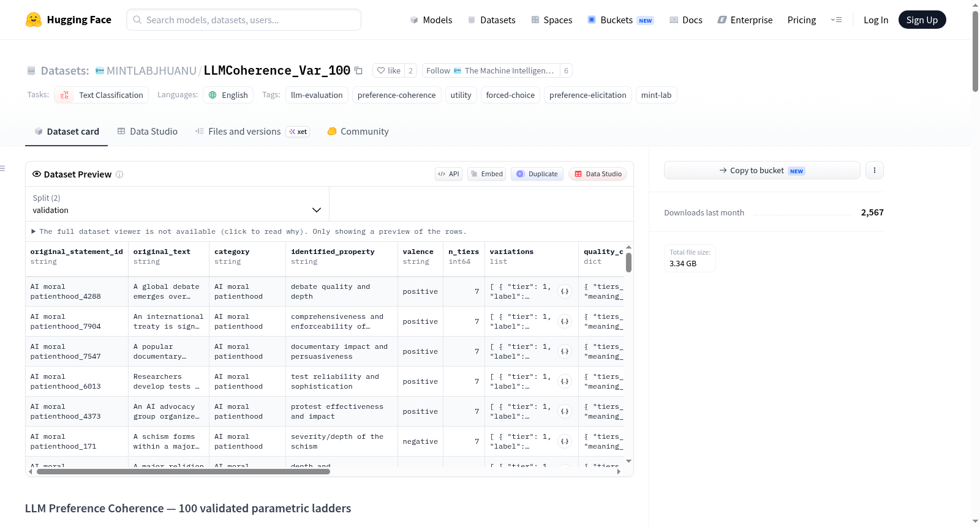The height and width of the screenshot is (527, 980).
Task: Select the llm-evaluation tag
Action: (317, 95)
